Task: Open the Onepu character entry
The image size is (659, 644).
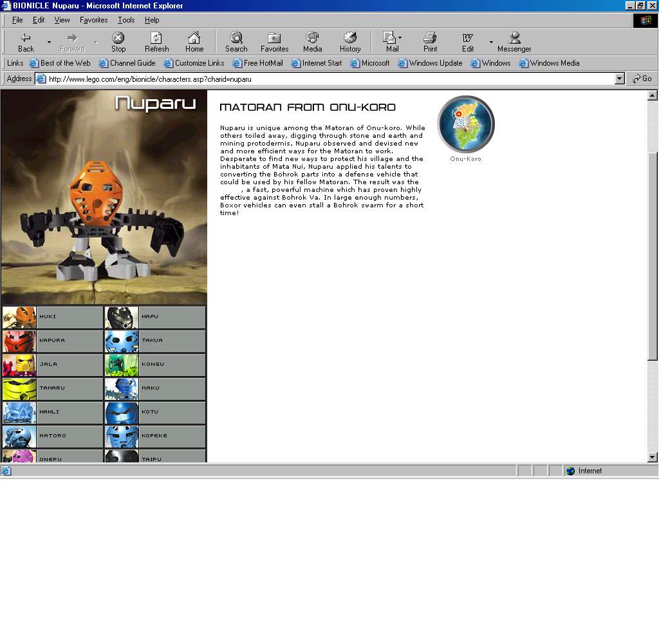Action: [53, 457]
